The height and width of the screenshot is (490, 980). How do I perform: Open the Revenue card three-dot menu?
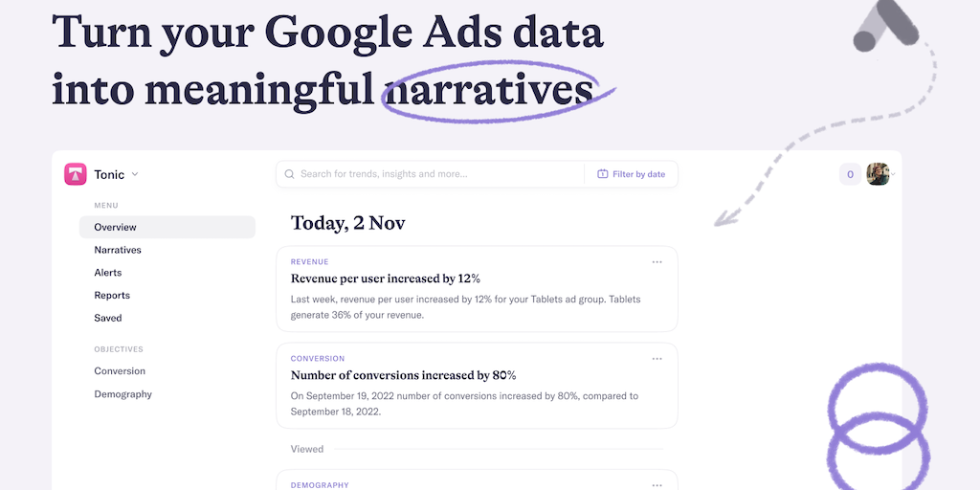tap(657, 261)
